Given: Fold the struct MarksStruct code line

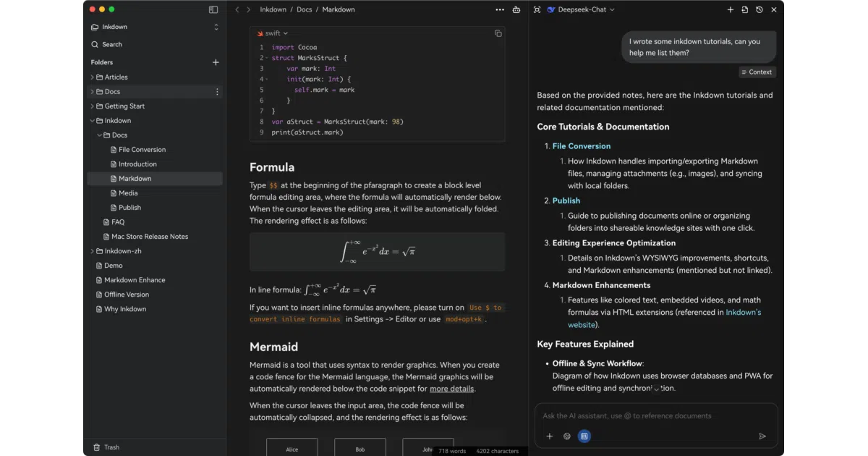Looking at the screenshot, I should point(267,58).
